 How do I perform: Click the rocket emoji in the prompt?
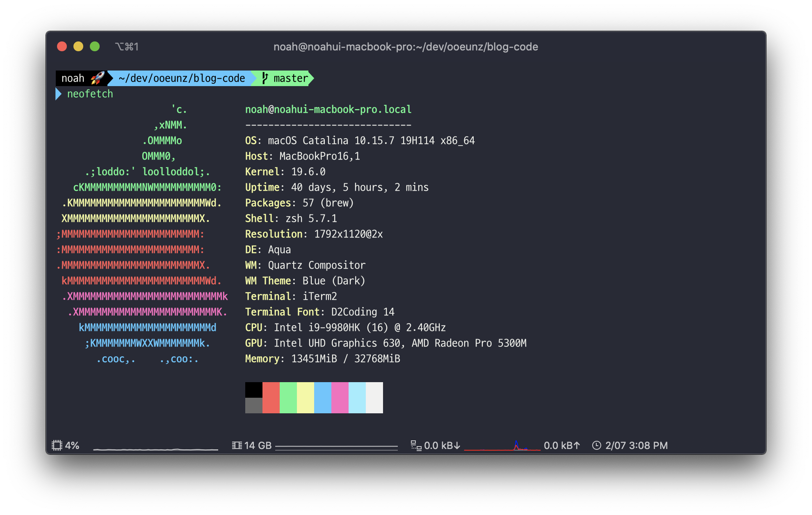tap(98, 78)
